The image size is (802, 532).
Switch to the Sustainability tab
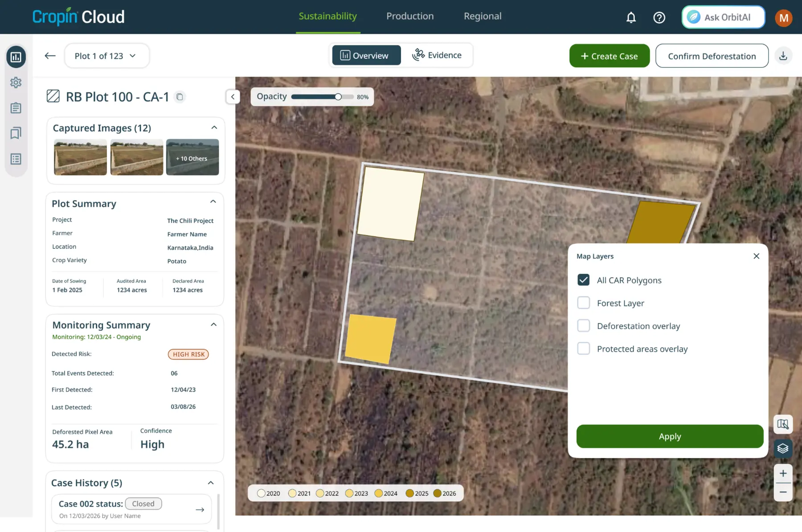(327, 16)
